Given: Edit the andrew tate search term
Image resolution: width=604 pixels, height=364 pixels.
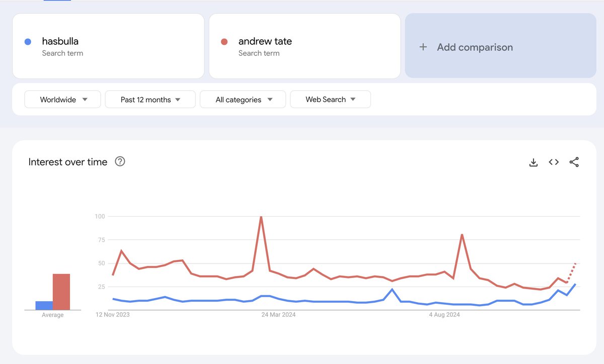Looking at the screenshot, I should click(305, 46).
